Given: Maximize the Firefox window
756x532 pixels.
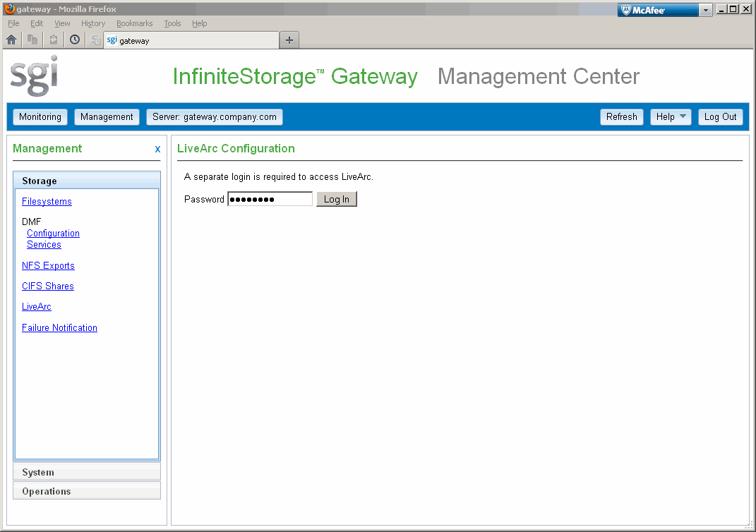Looking at the screenshot, I should pos(733,9).
